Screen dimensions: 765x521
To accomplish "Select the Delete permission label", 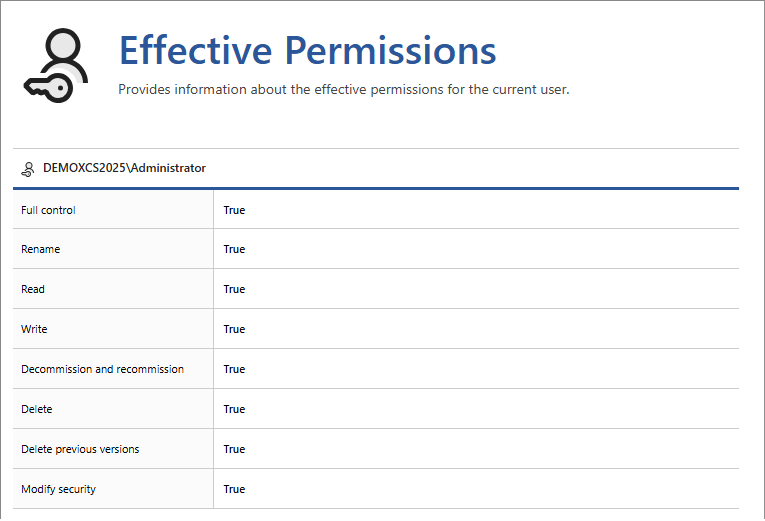I will coord(37,409).
